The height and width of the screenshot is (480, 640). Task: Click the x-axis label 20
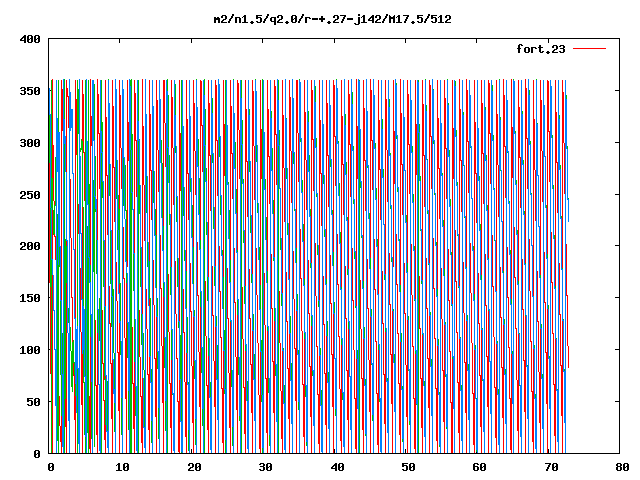click(x=194, y=467)
